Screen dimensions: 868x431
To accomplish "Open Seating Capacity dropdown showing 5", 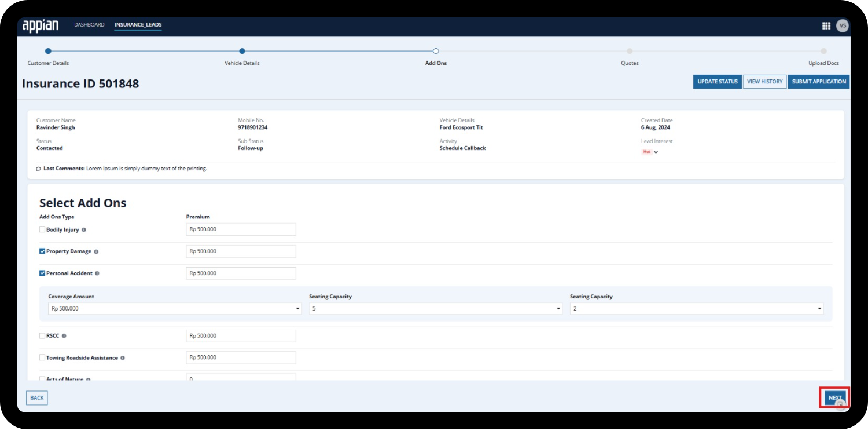I will pos(436,309).
